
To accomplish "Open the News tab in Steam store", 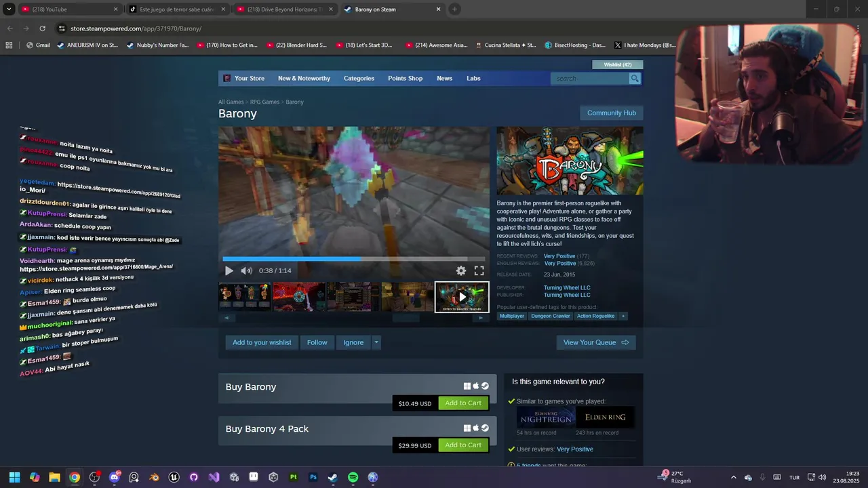I will tap(444, 79).
